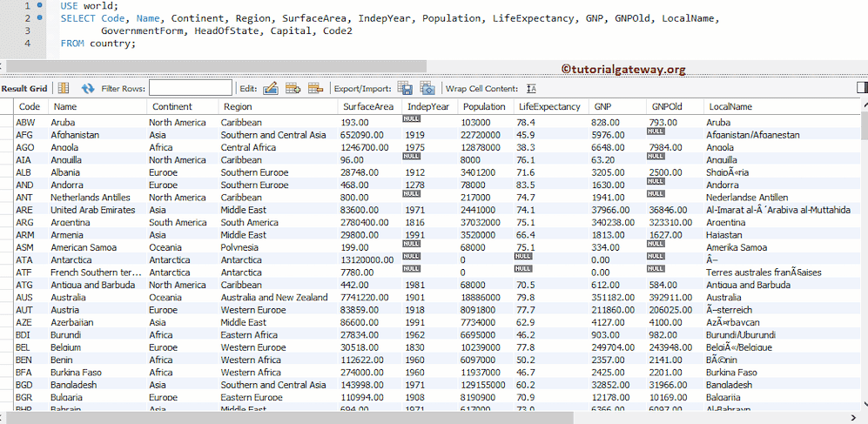Click 'USE' keyword on editor line 1
868x424 pixels.
69,6
